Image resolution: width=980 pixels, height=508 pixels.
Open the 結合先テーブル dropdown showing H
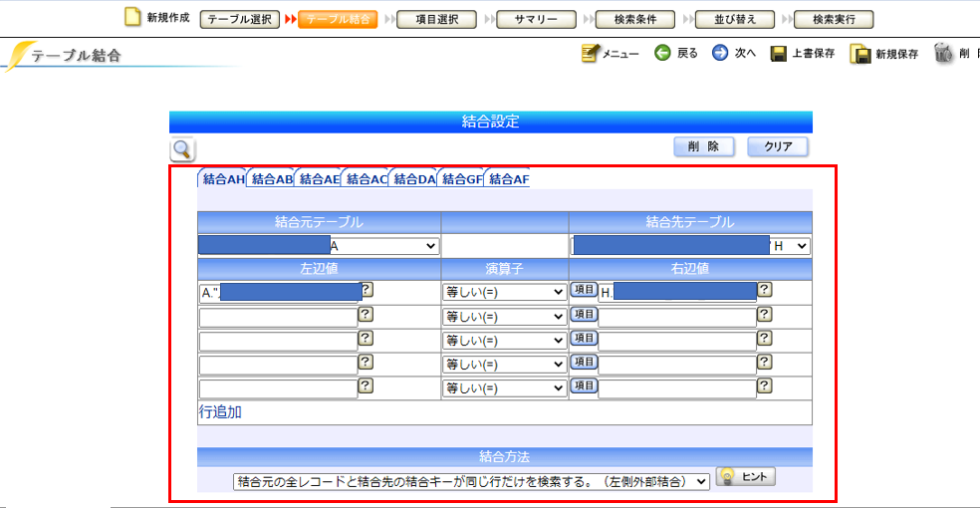[x=690, y=246]
